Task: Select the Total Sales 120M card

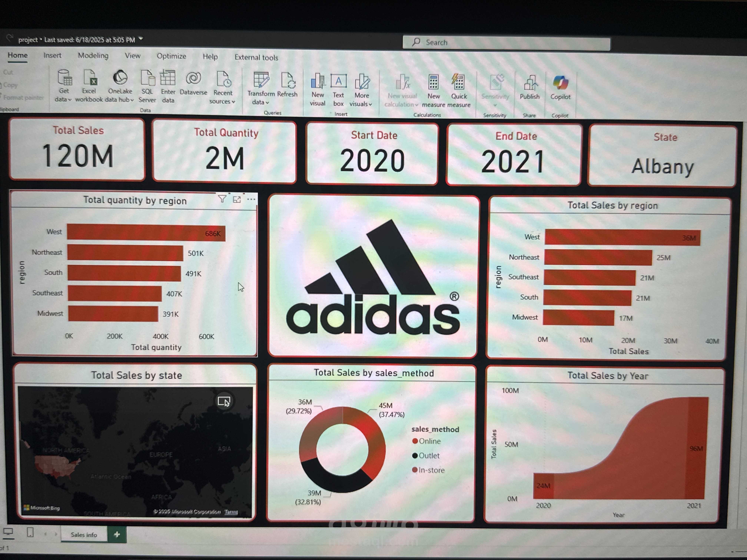Action: [77, 149]
